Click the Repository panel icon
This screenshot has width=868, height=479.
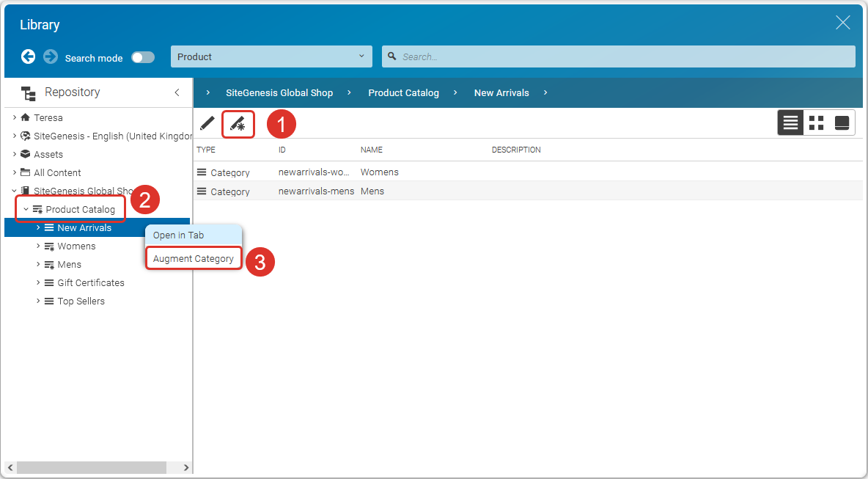click(x=28, y=92)
